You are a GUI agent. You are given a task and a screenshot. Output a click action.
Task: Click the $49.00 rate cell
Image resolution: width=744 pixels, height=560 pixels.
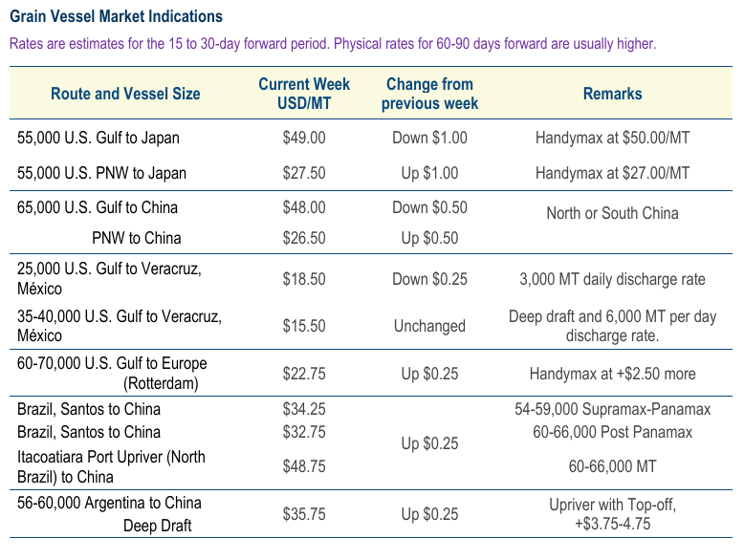click(x=304, y=138)
